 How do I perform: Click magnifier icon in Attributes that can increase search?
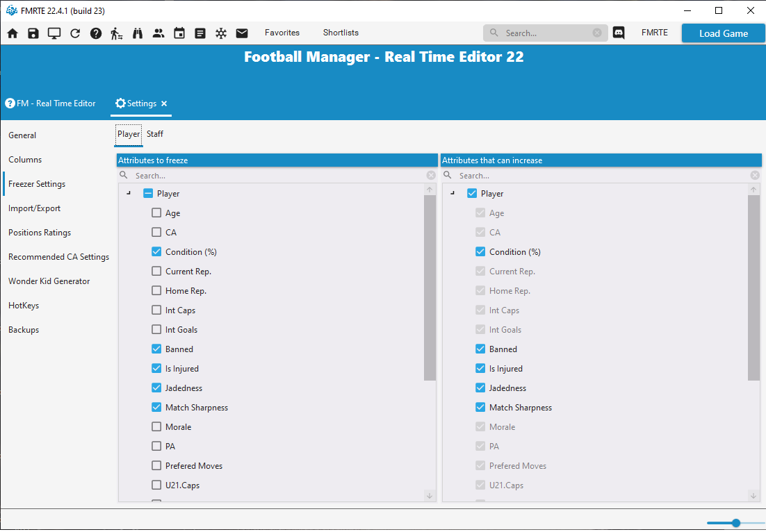(x=448, y=175)
